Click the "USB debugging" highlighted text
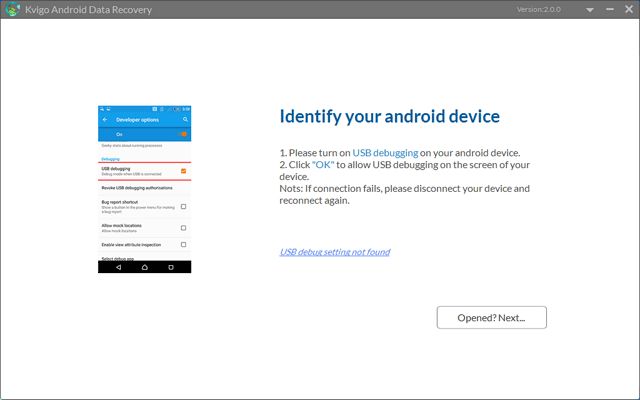The width and height of the screenshot is (640, 400). (385, 153)
